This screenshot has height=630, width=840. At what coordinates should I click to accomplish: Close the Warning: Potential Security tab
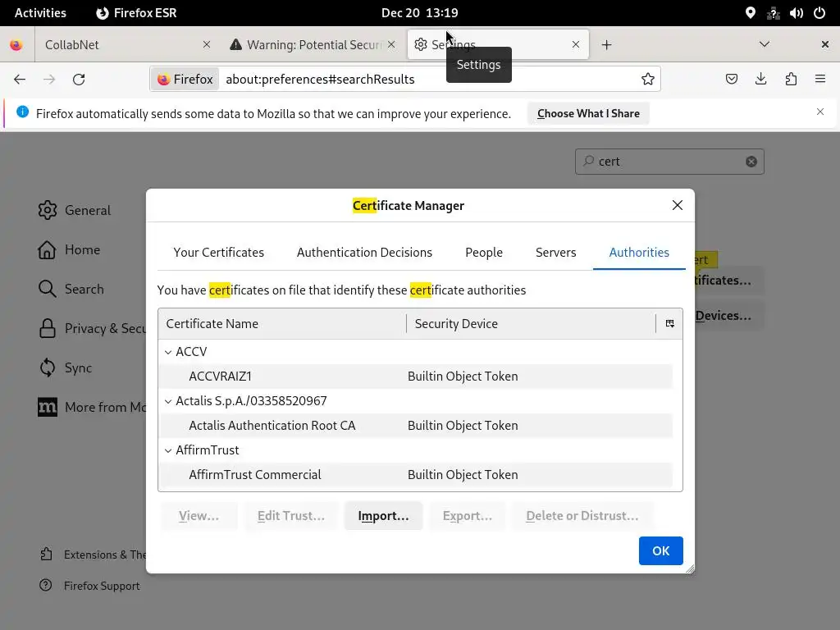click(391, 44)
